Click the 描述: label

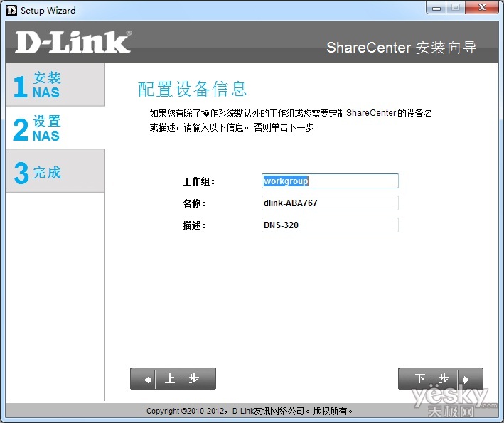(194, 225)
